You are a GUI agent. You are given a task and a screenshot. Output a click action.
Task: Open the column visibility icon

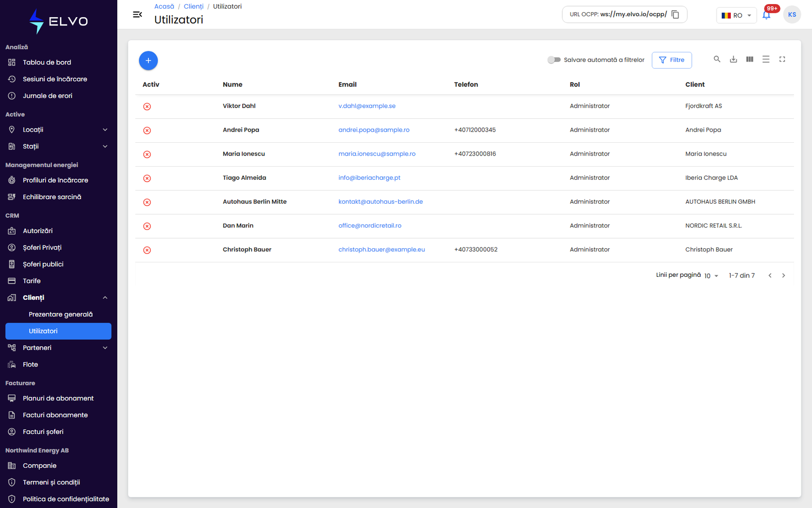[x=750, y=59]
